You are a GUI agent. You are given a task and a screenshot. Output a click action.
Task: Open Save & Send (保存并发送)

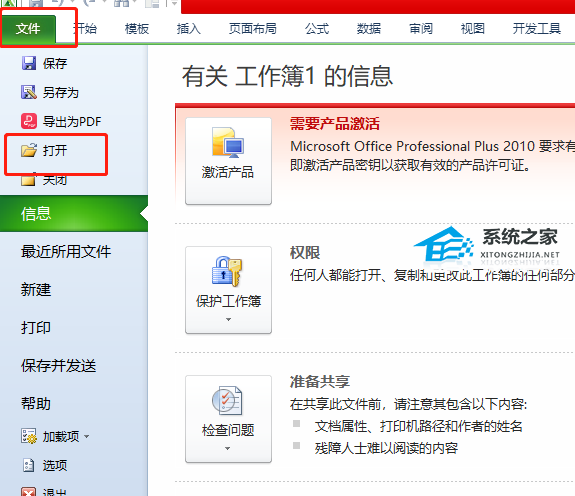[59, 365]
